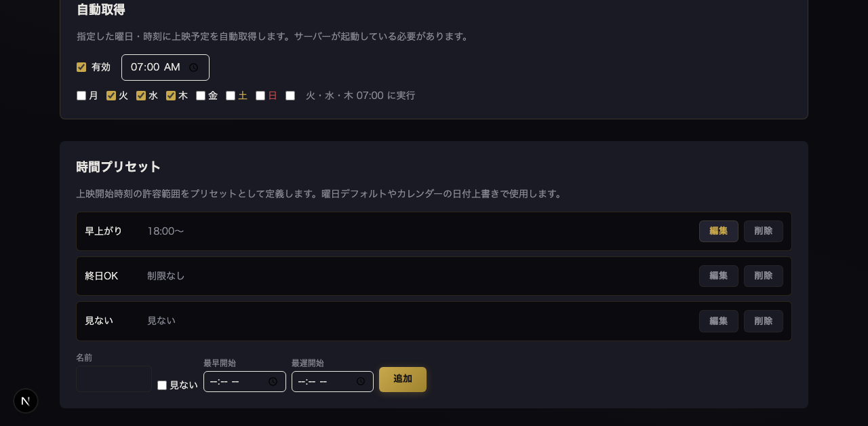This screenshot has height=426, width=868.
Task: Edit the 早上がり preset
Action: [718, 231]
